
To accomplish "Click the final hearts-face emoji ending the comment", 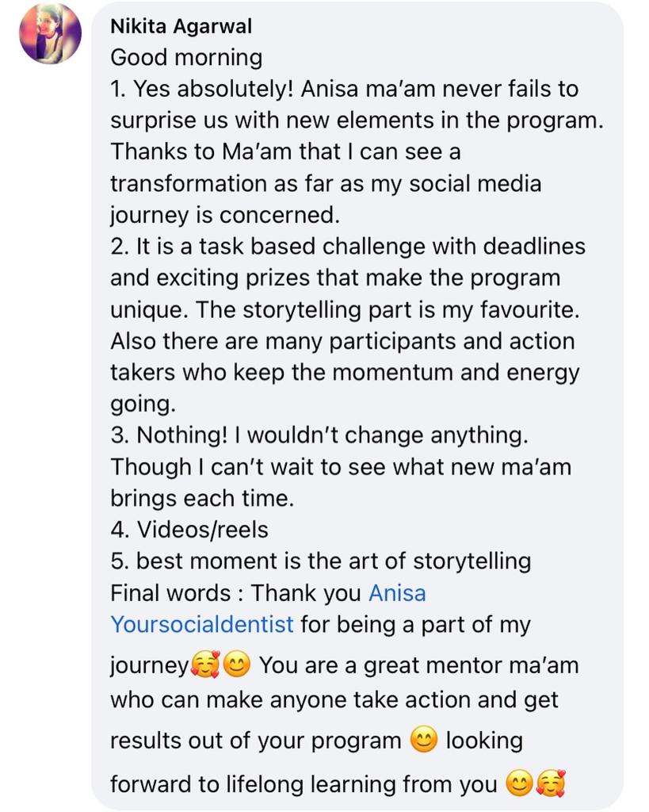I will coord(548,785).
